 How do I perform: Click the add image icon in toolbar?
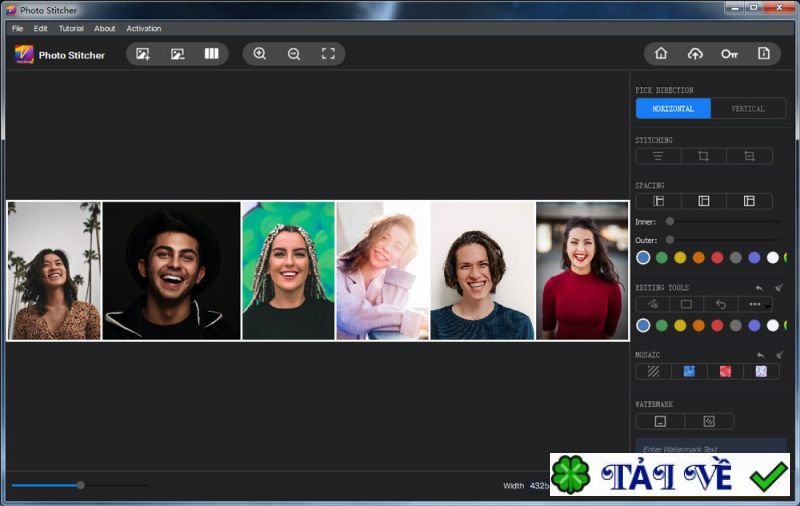tap(143, 54)
